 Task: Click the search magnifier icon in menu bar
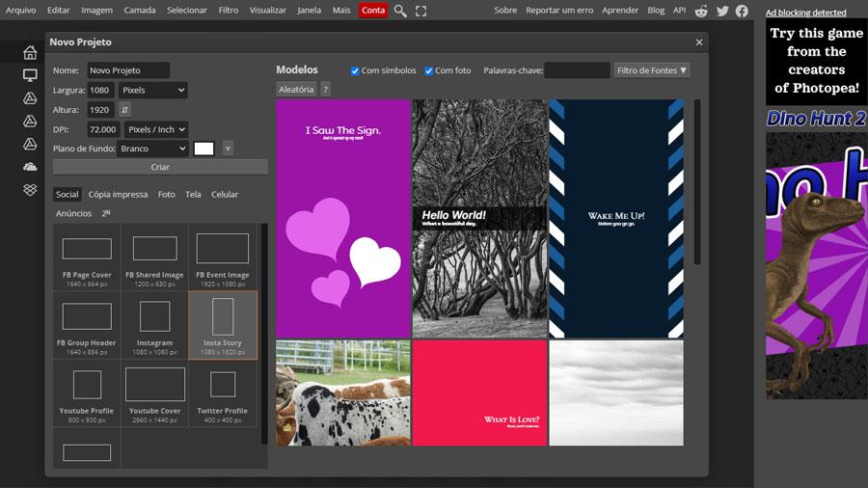(400, 11)
